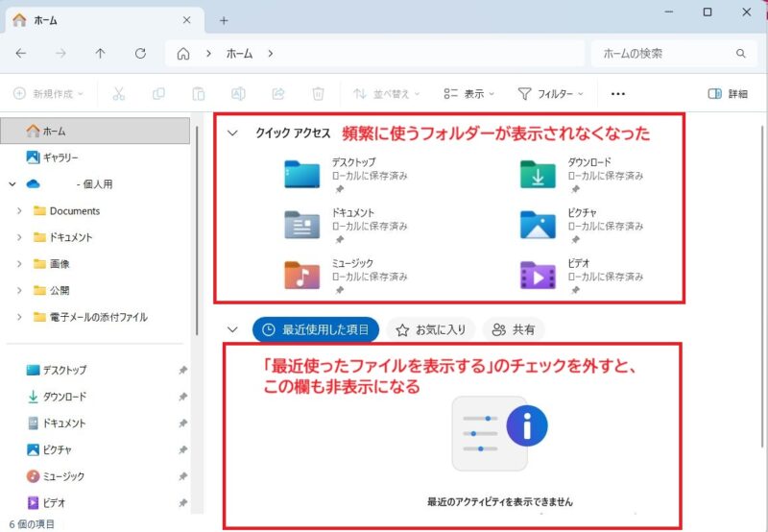Image resolution: width=768 pixels, height=532 pixels.
Task: Open ビデオ folder icon in Quick Access
Action: point(538,275)
